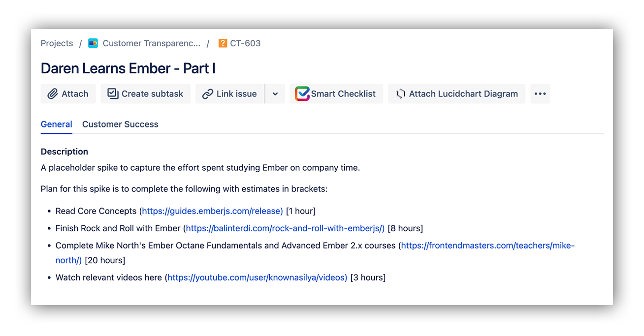Open the youtube.com knownasilya videos link
The width and height of the screenshot is (644, 336).
click(257, 277)
